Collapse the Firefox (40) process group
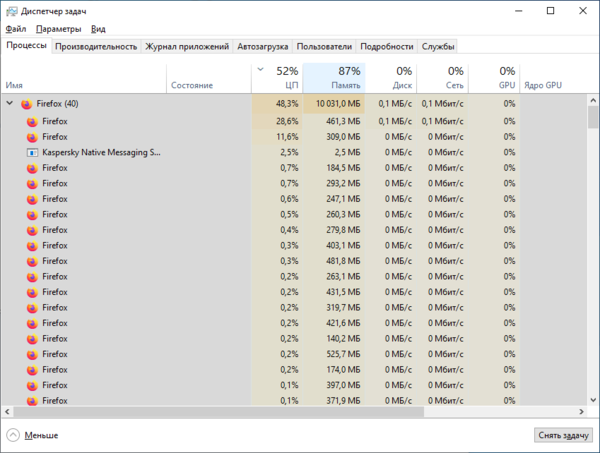This screenshot has height=453, width=600. [11, 103]
